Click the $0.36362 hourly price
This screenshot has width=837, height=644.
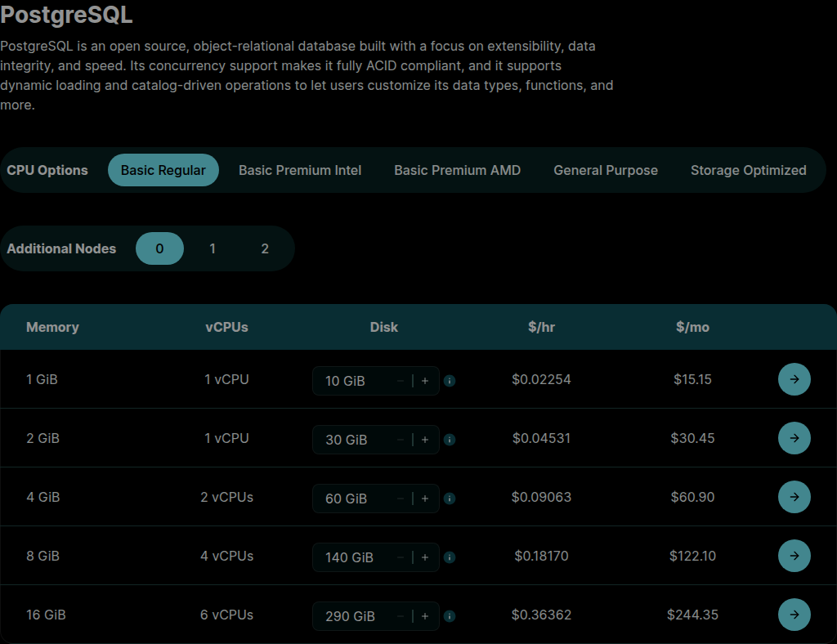tap(541, 614)
